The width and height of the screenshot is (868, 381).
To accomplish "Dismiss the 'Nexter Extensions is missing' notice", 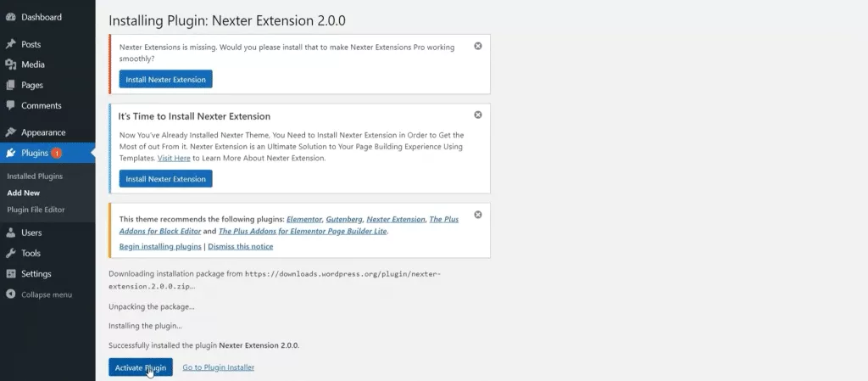I will pyautogui.click(x=478, y=46).
